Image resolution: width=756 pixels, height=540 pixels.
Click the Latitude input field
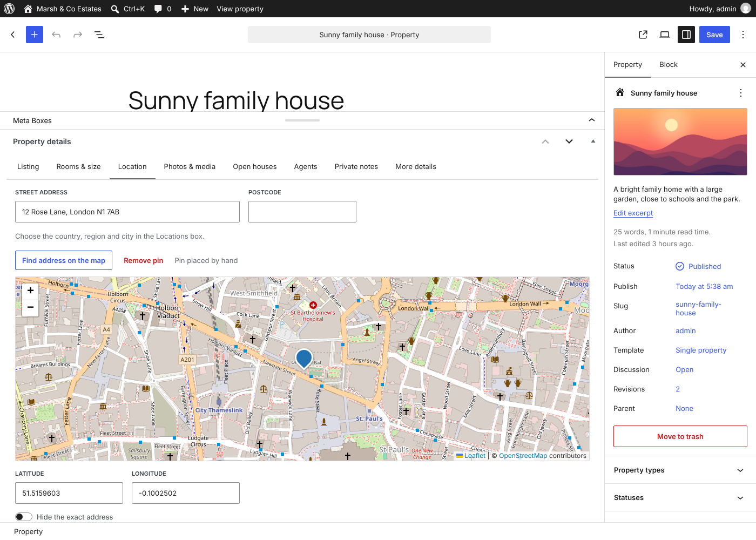(69, 493)
